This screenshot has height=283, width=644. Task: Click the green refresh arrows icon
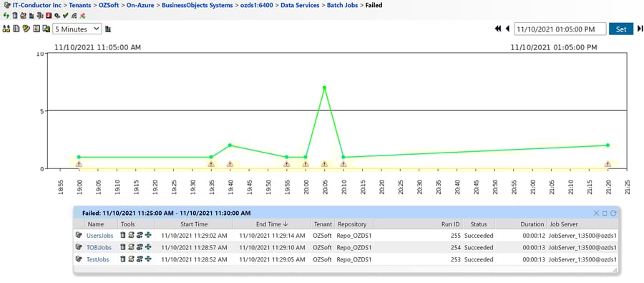coord(6,16)
